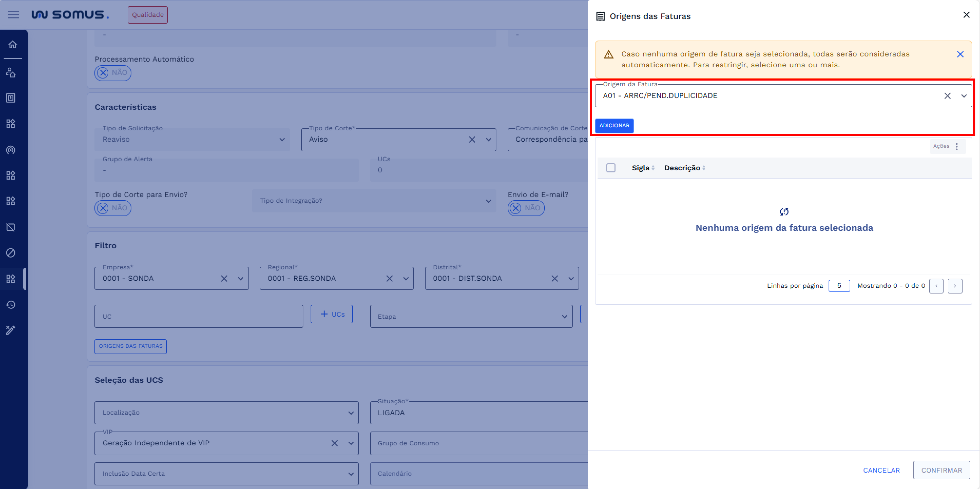Open the Ações three-dot menu

[956, 146]
